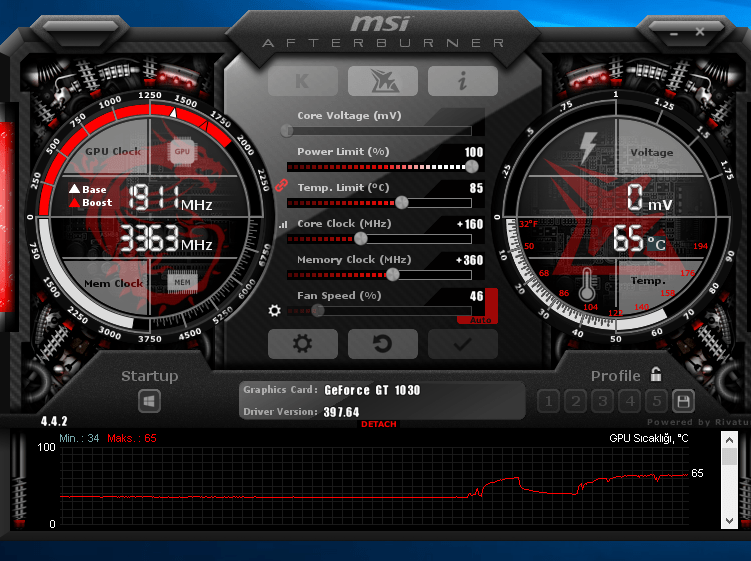Select profile slot 5
The height and width of the screenshot is (561, 751).
coord(657,401)
